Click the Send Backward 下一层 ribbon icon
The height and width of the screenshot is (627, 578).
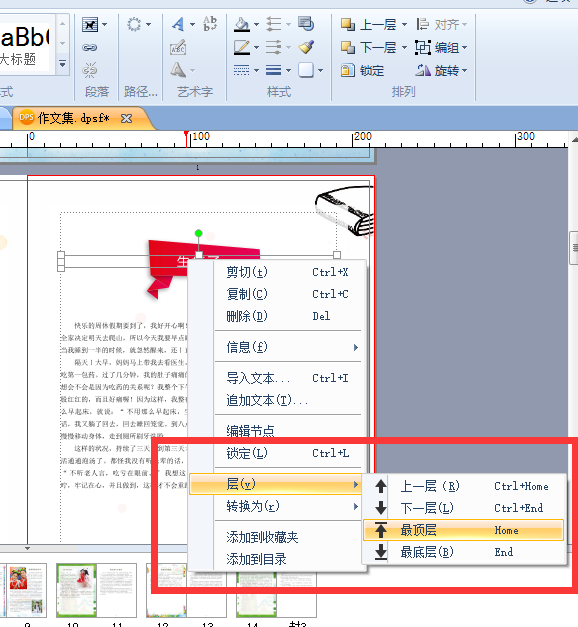click(x=348, y=48)
